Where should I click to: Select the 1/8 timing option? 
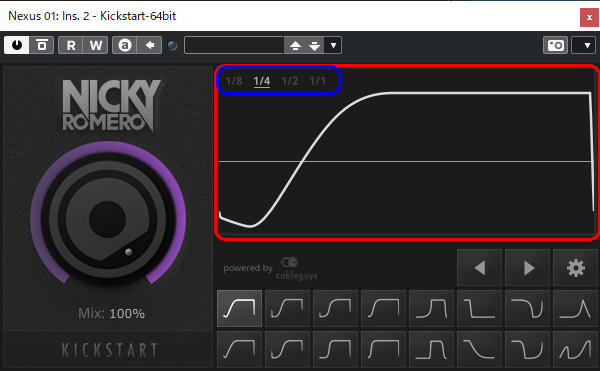pyautogui.click(x=234, y=81)
